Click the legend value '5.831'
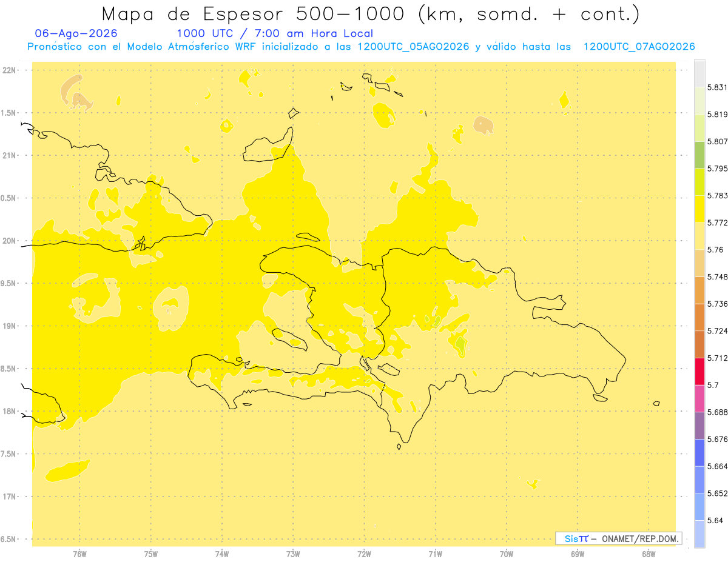Viewport: 728px width, 562px height. tap(717, 87)
